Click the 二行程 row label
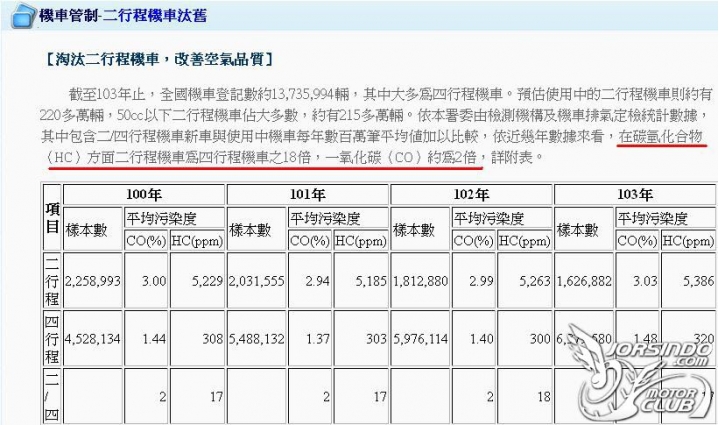This screenshot has height=425, width=720. pyautogui.click(x=52, y=280)
